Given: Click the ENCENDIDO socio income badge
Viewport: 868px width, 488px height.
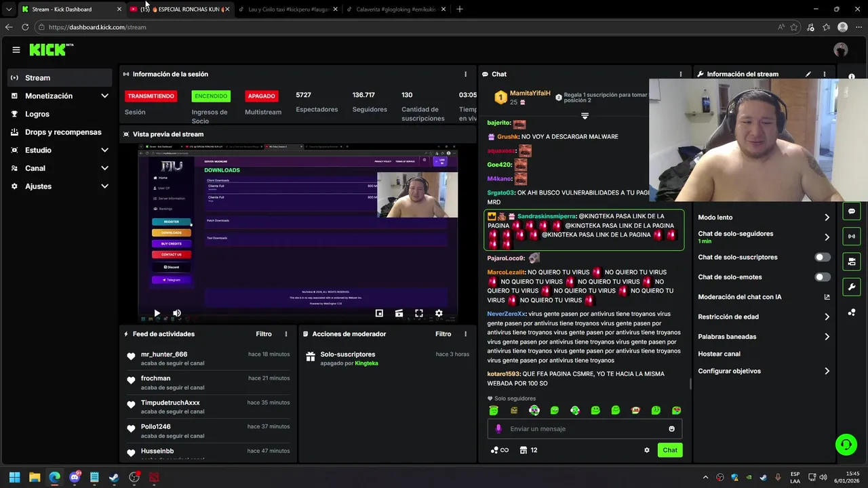Looking at the screenshot, I should pos(211,96).
